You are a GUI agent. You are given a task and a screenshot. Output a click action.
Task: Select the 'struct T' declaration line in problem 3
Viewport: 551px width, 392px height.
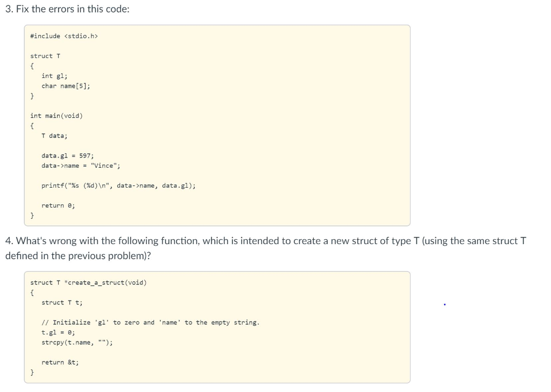click(x=45, y=56)
